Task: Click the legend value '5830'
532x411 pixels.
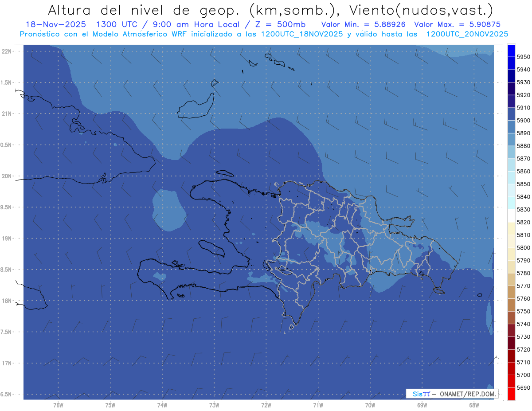Action: (x=524, y=210)
